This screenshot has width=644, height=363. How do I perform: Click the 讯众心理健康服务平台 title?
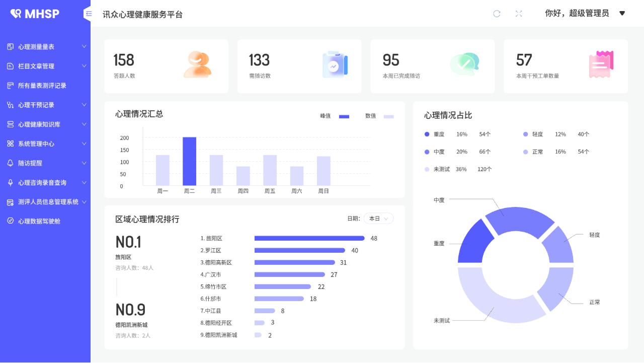(142, 15)
